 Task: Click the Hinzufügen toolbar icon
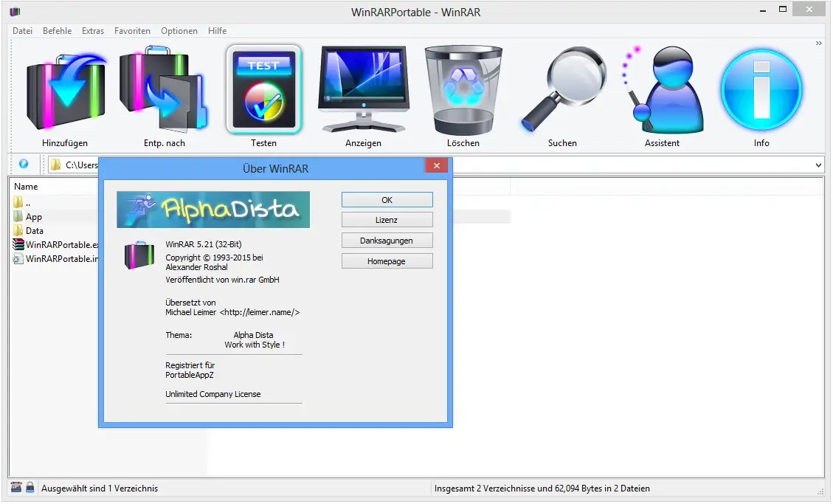point(66,91)
